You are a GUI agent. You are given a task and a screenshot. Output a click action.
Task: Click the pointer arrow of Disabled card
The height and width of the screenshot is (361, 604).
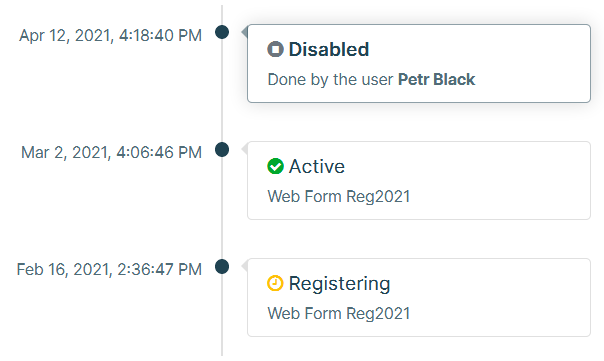pyautogui.click(x=244, y=32)
